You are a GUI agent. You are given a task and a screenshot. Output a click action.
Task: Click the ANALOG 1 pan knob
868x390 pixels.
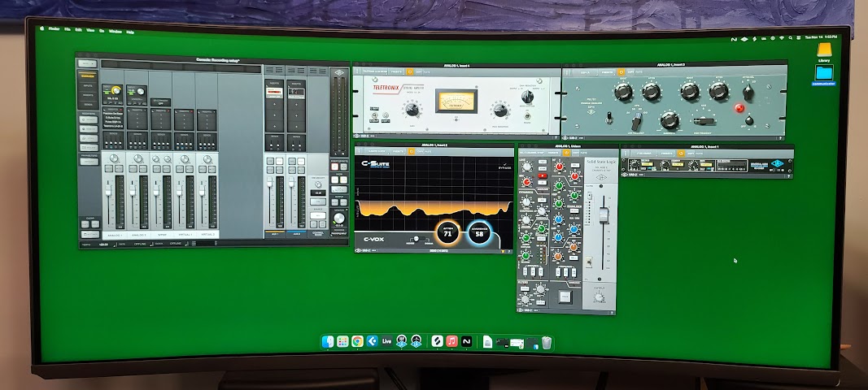pos(113,158)
